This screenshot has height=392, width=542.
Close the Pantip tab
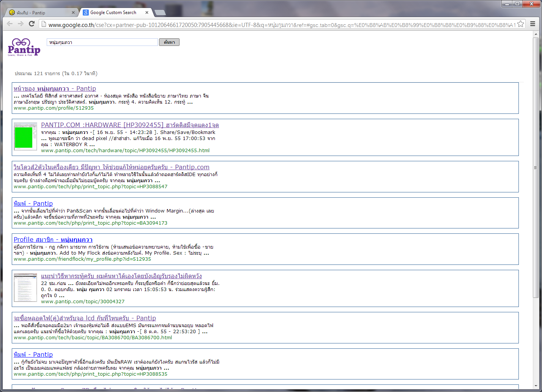(x=74, y=13)
